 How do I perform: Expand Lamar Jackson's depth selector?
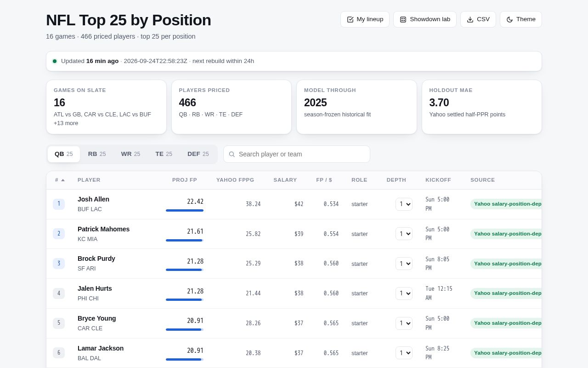tap(404, 353)
